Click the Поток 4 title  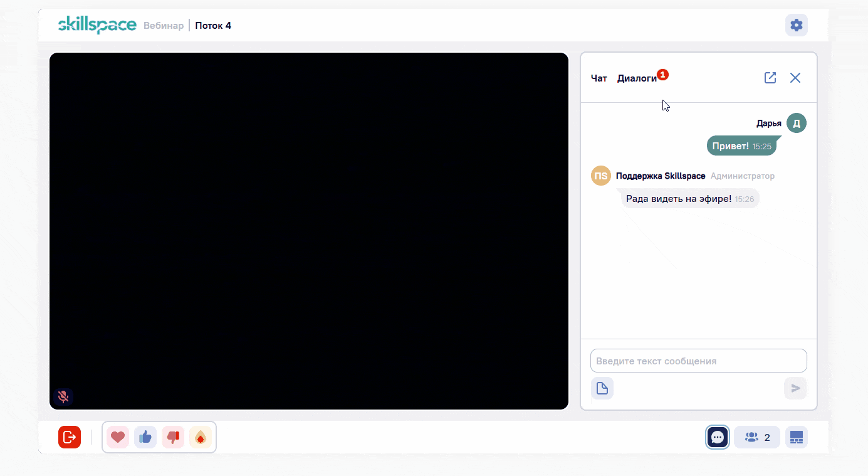point(213,26)
